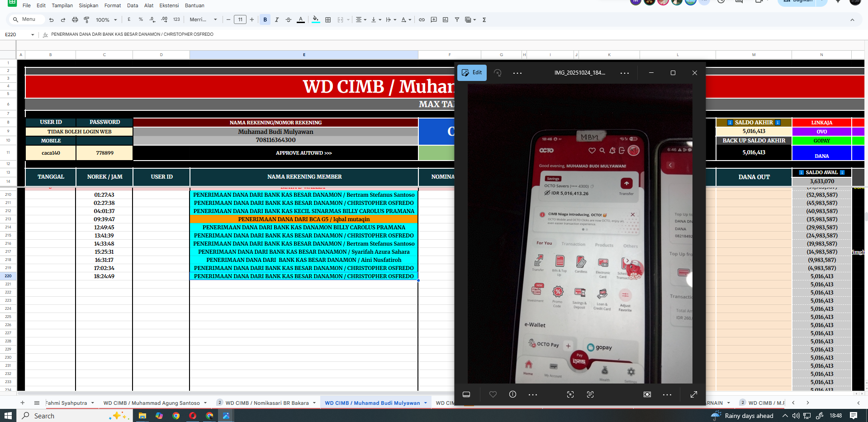Format cells as currency with £ icon

click(129, 19)
